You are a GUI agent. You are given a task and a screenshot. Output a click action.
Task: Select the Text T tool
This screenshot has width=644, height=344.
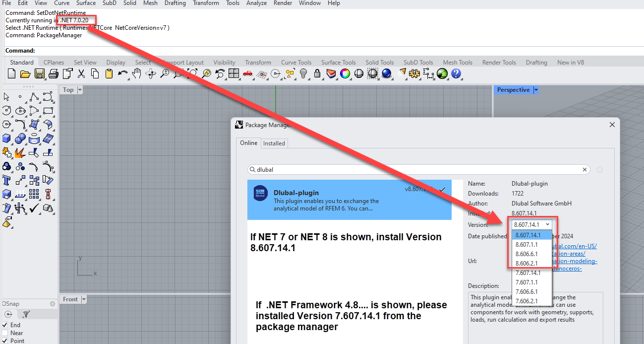tap(6, 180)
